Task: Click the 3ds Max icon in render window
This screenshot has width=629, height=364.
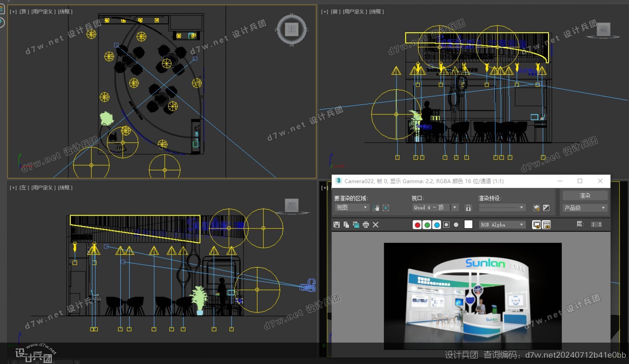Action: (338, 181)
